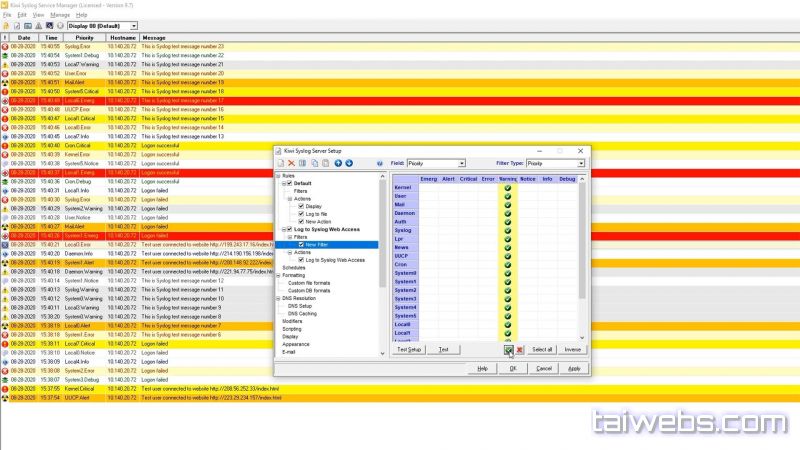Toggle the Display action checkbox

tap(301, 206)
